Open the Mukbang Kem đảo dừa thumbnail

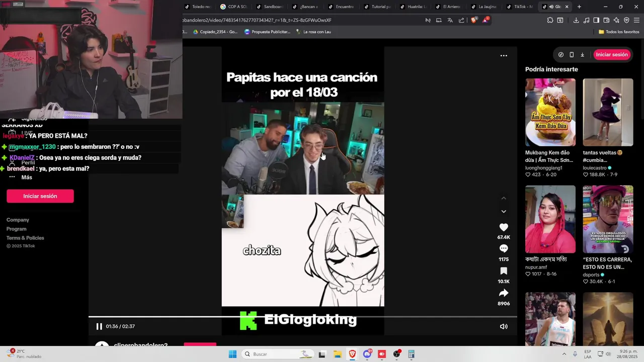[550, 112]
